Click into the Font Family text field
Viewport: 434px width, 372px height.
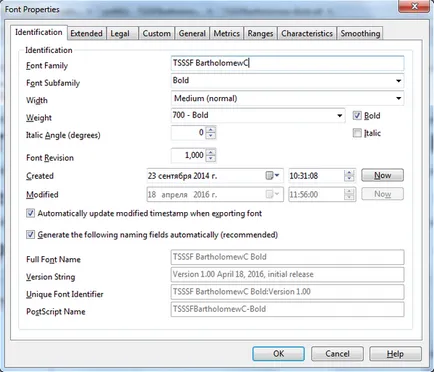[x=287, y=63]
